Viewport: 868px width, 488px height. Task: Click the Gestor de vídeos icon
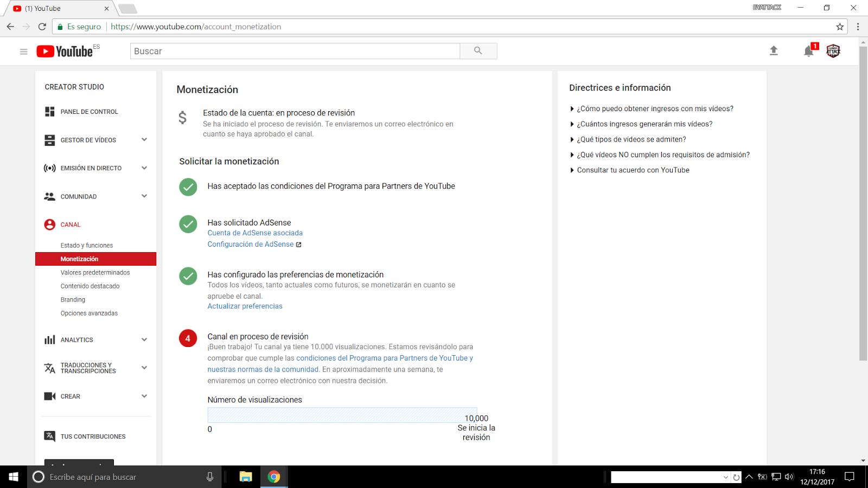coord(50,140)
